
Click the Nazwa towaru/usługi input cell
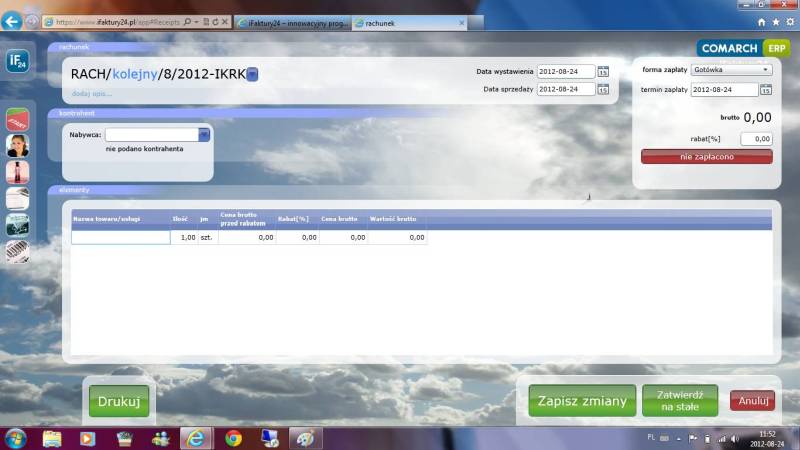click(121, 237)
